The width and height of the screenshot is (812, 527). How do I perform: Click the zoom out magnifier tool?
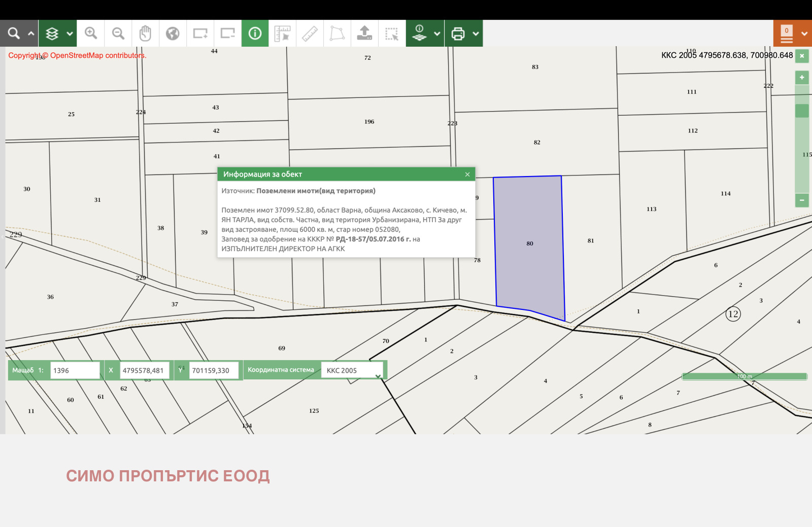(x=118, y=33)
